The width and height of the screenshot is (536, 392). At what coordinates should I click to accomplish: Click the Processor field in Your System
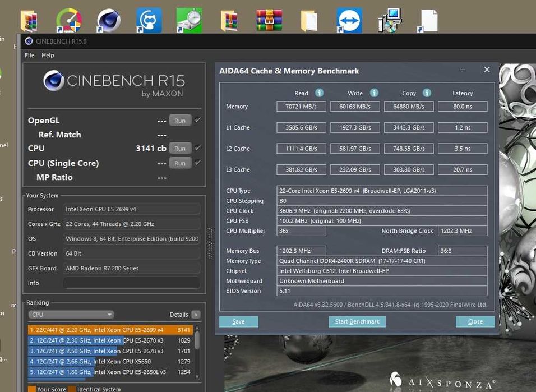click(x=132, y=209)
